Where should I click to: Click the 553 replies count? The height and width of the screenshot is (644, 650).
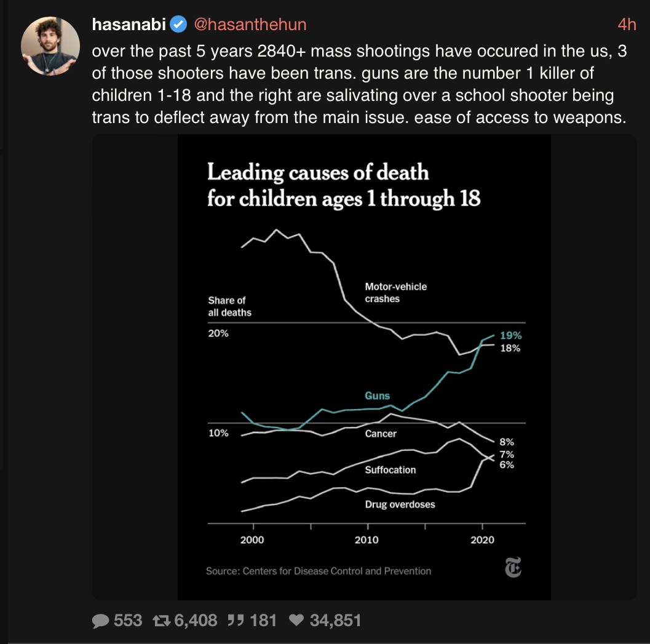tap(128, 621)
